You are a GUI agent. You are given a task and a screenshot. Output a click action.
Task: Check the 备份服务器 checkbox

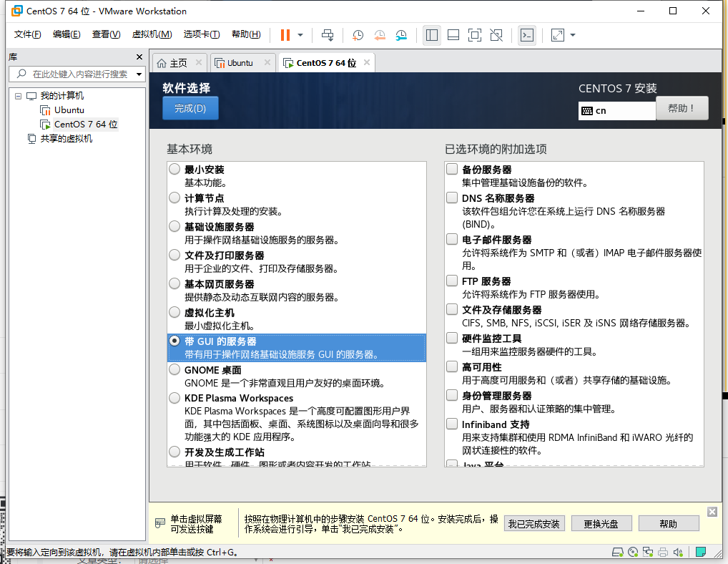pyautogui.click(x=452, y=169)
